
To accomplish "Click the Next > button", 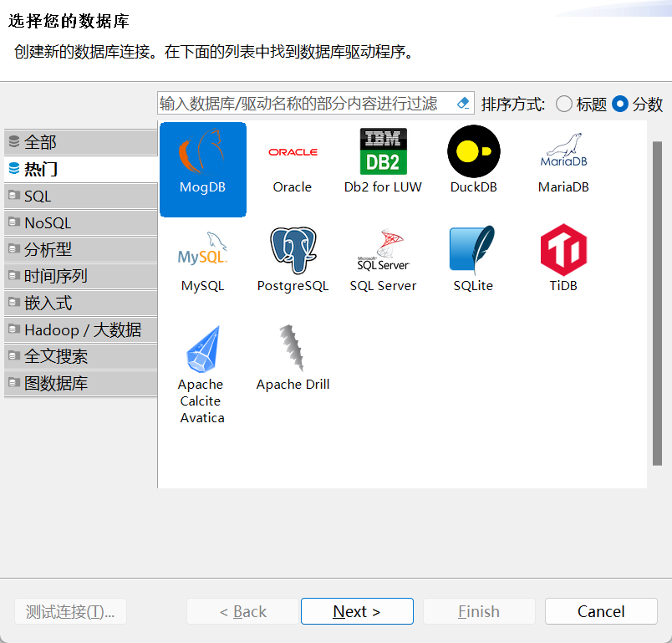I will click(357, 611).
